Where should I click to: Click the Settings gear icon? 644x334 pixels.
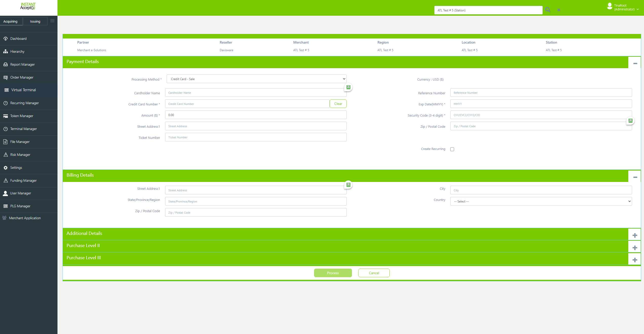point(6,168)
